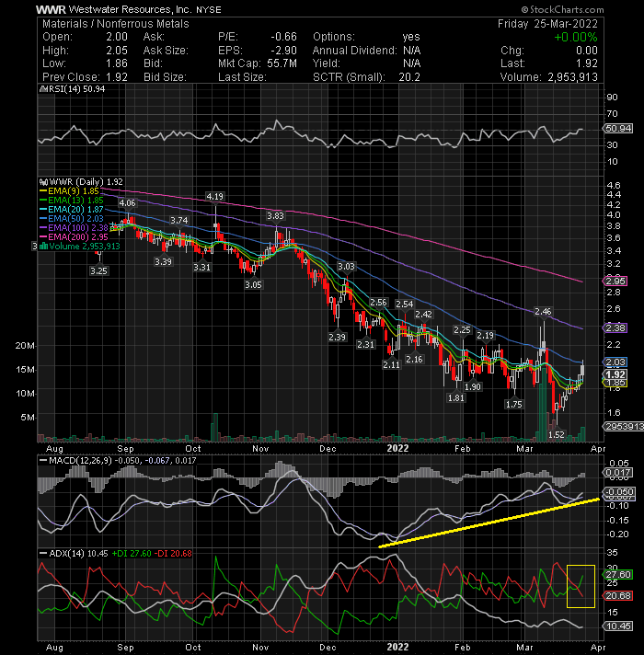Click the green EMA(13) 1.85 legend entry
The width and height of the screenshot is (644, 655).
point(72,201)
